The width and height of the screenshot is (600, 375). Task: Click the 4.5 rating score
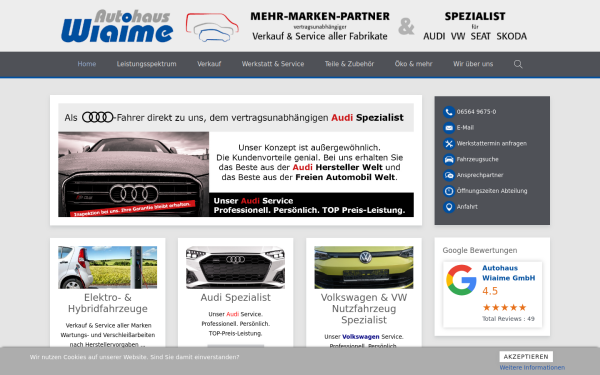pos(490,291)
